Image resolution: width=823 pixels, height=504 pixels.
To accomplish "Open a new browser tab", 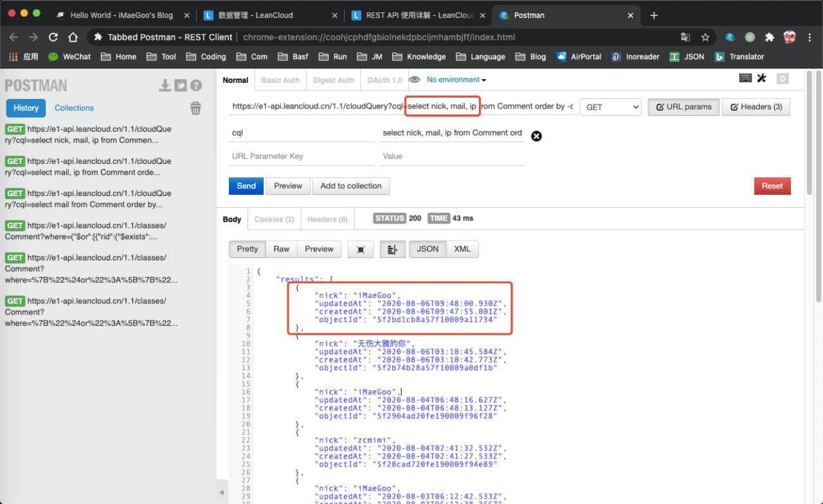I will pos(654,15).
